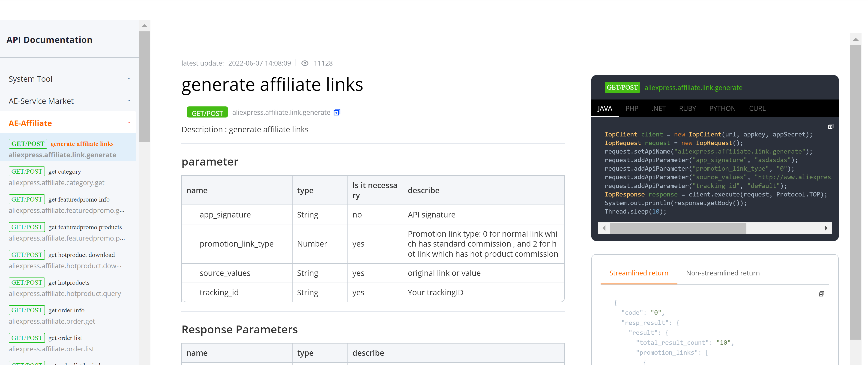The width and height of the screenshot is (868, 365).
Task: Open the get category API page
Action: point(68,177)
